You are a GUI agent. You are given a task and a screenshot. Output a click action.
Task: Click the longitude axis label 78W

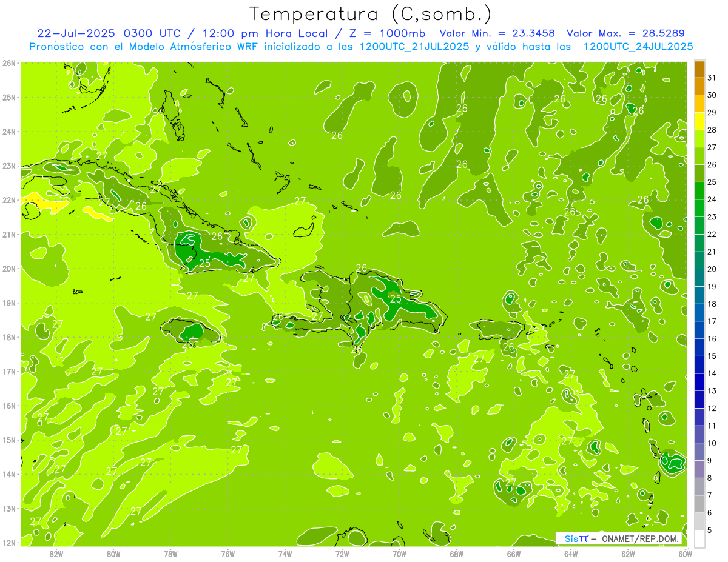170,554
